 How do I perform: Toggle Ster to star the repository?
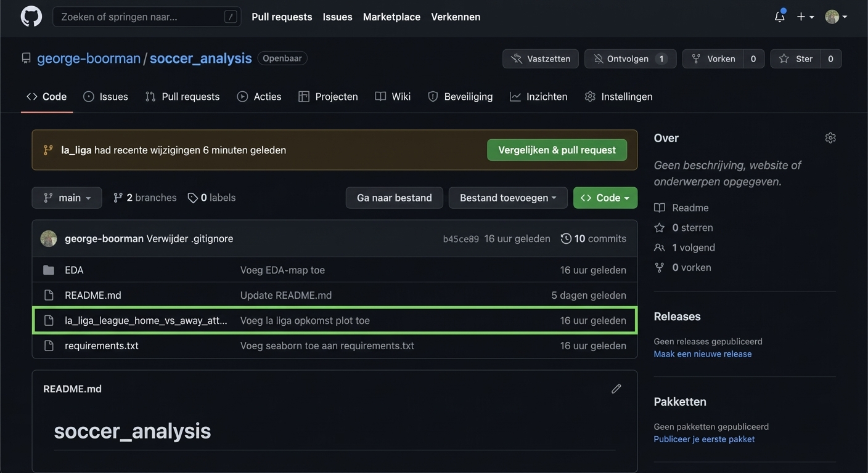(x=795, y=59)
